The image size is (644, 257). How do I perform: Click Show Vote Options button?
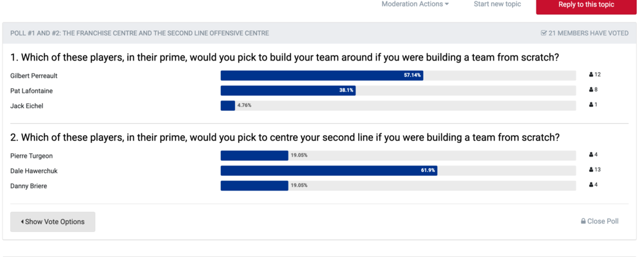pos(53,222)
